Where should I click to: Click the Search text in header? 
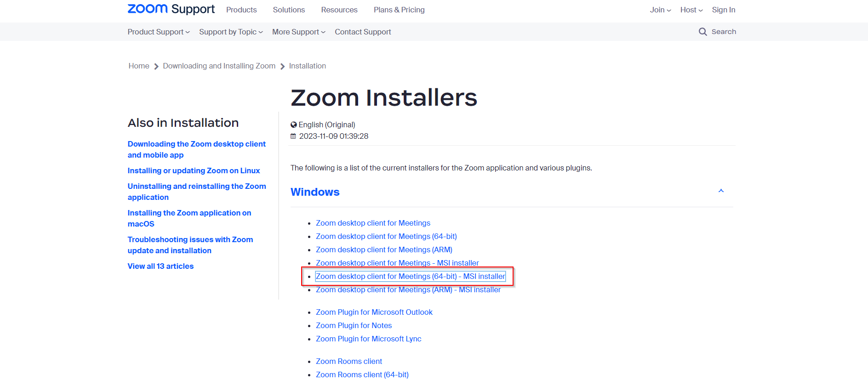724,32
